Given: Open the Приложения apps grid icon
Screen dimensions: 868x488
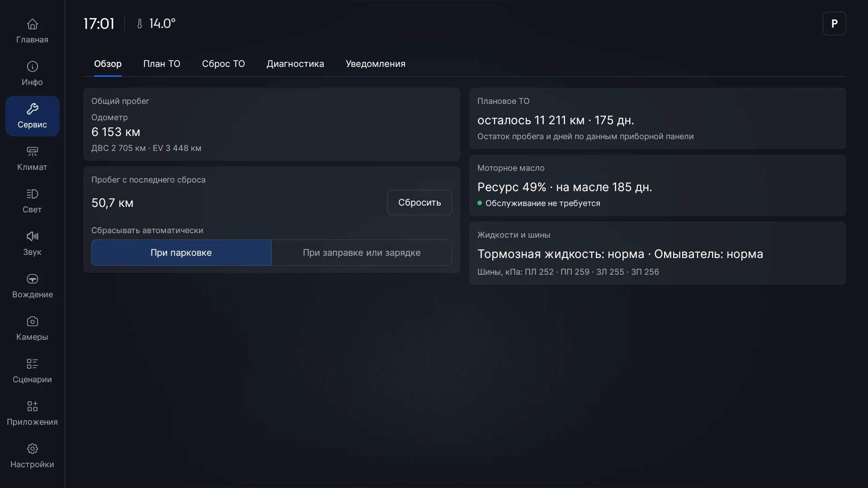Looking at the screenshot, I should [32, 406].
